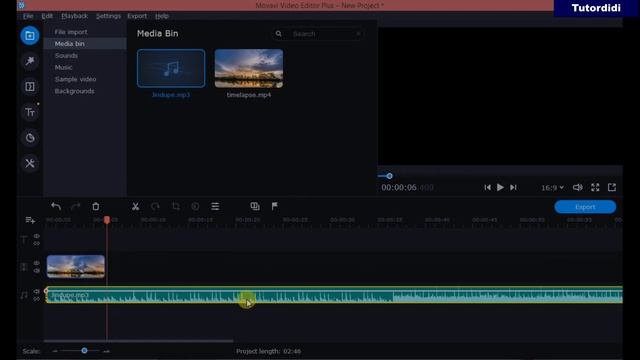This screenshot has width=640, height=360.
Task: Open the Import tab in sidebar
Action: 30,36
